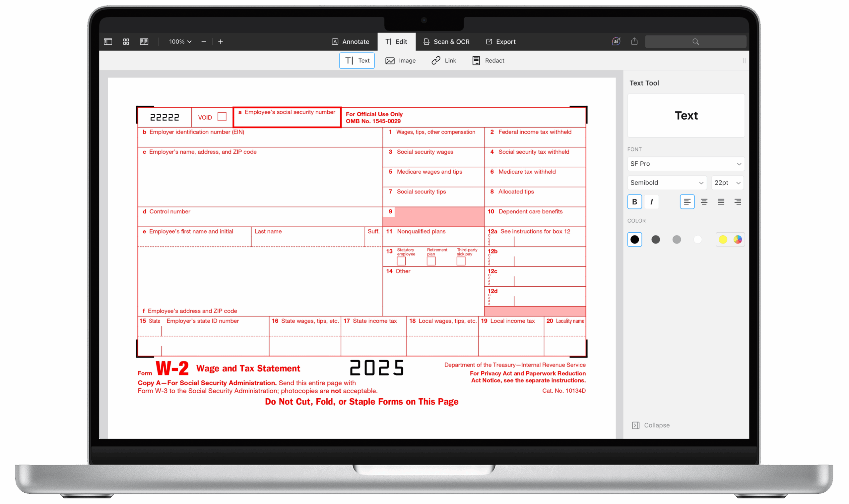Collapse the Text Tool panel
This screenshot has width=849, height=504.
(x=651, y=425)
